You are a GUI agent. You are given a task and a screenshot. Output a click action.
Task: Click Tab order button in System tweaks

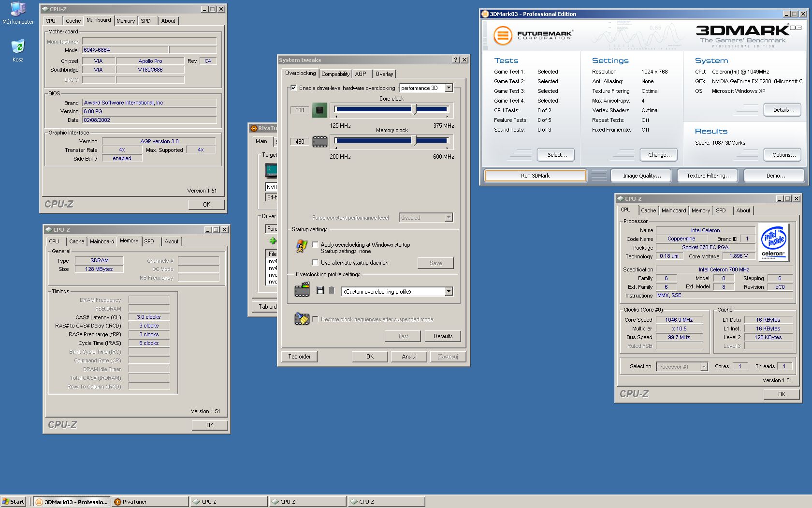click(299, 357)
